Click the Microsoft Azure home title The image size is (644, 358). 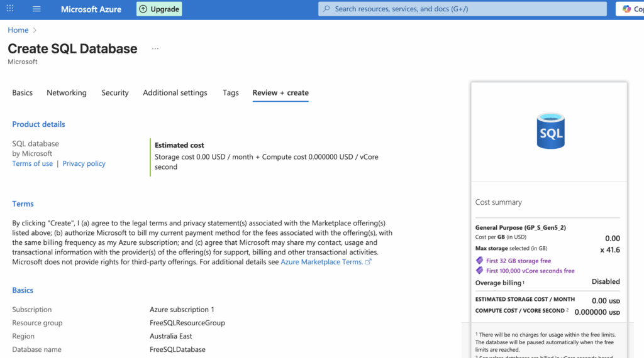point(91,9)
